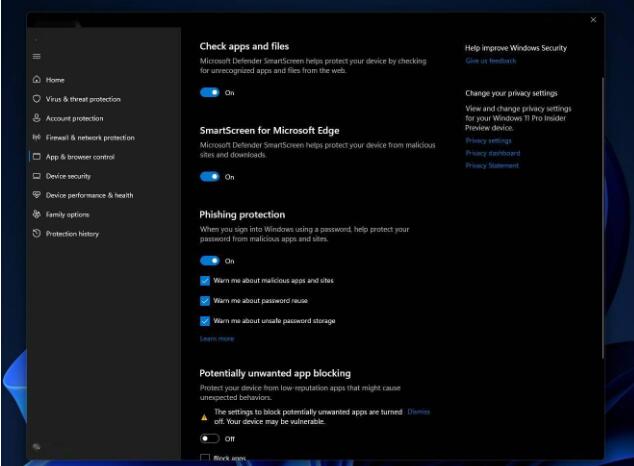
Task: Uncheck Warn me about unsafe password storage
Action: [x=205, y=321]
